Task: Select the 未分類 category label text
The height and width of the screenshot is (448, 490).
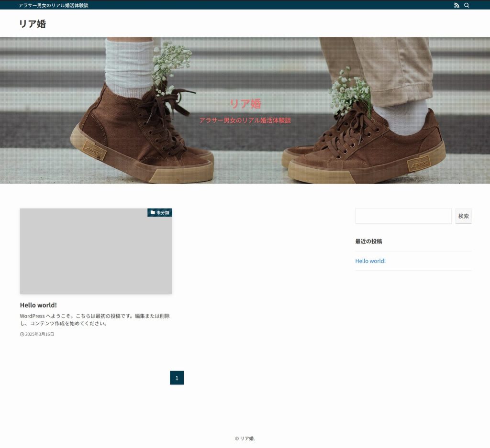Action: point(163,212)
